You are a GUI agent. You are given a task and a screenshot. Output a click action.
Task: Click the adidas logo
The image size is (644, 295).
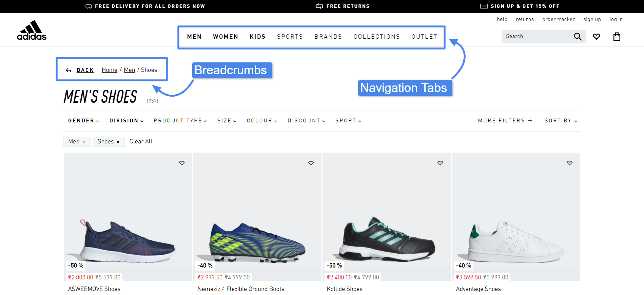click(x=32, y=30)
